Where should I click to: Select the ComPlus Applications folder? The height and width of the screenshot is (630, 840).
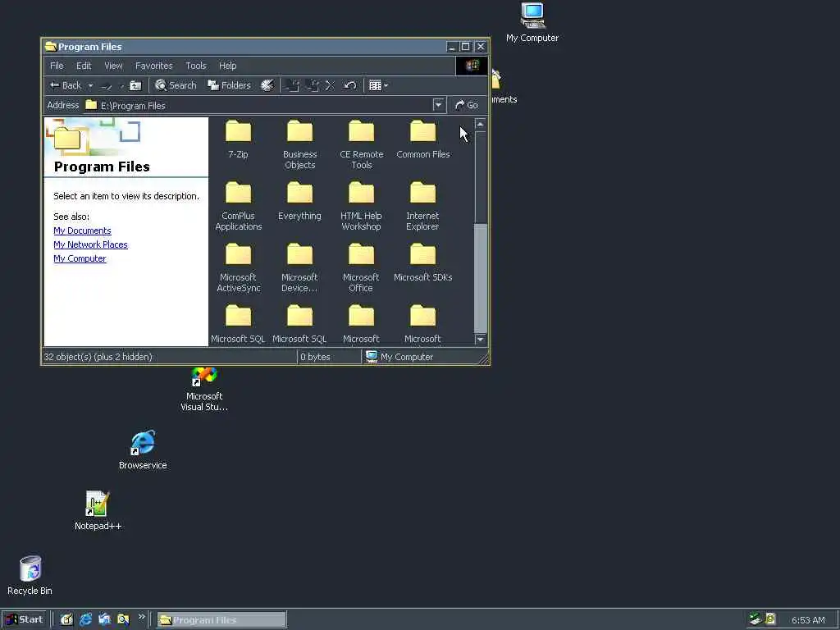(239, 206)
